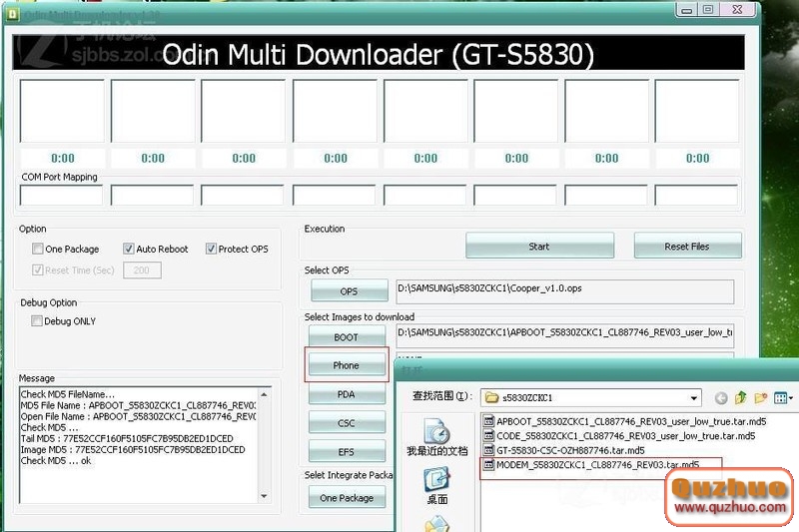Click 'Check MD5 ... ok' message line
This screenshot has height=532, width=799.
[x=56, y=461]
